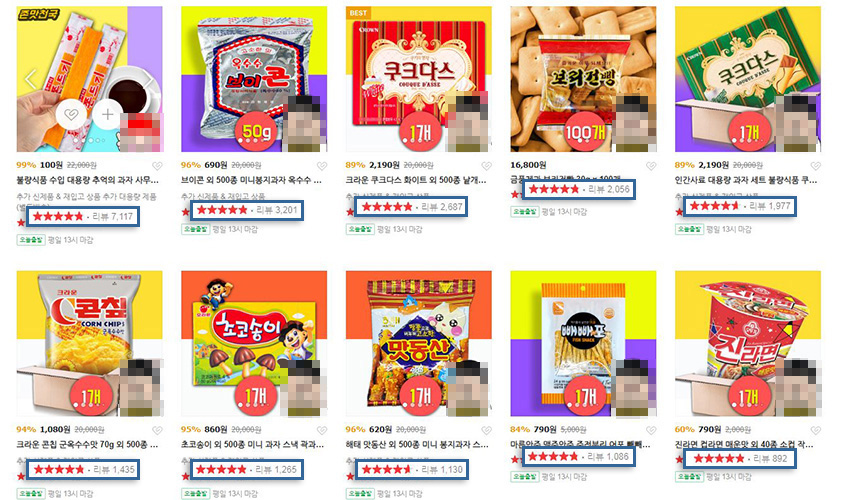
Task: Open the 브이콘 외 500종 미니봉지과자 title link
Action: (251, 180)
